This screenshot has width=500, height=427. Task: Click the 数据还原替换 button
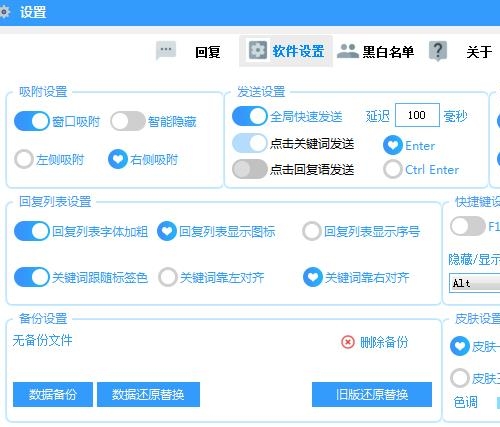pos(148,394)
